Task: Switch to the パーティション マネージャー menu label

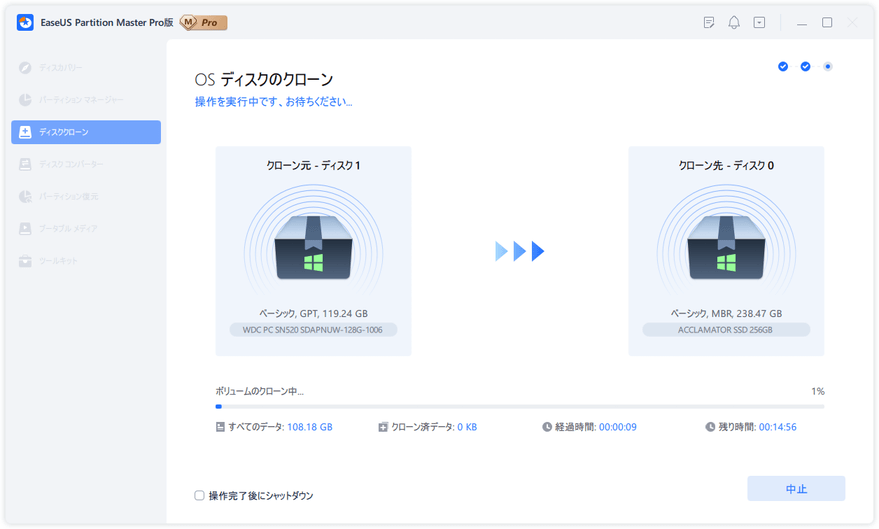Action: pos(82,100)
